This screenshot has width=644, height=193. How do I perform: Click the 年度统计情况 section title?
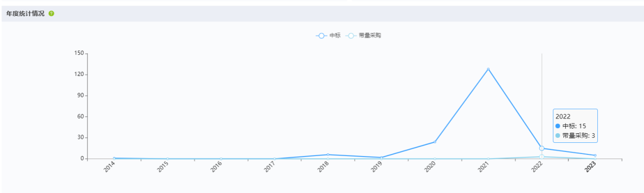[26, 14]
